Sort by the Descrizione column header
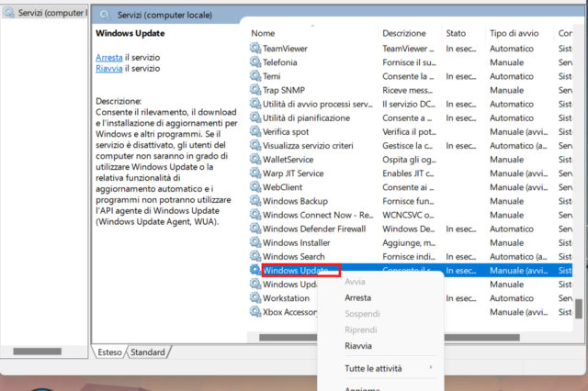 pos(404,33)
